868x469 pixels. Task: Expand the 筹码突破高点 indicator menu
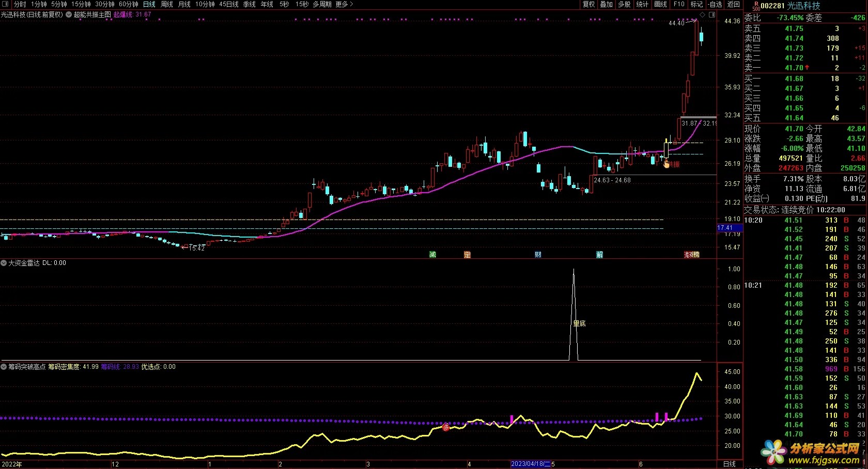(x=4, y=367)
